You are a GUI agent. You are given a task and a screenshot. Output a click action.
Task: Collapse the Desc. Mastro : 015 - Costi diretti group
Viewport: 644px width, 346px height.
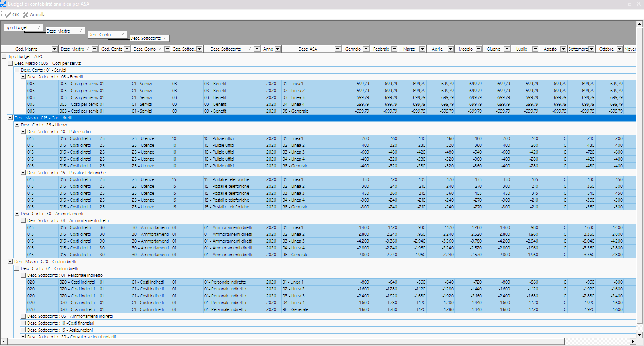click(10, 118)
